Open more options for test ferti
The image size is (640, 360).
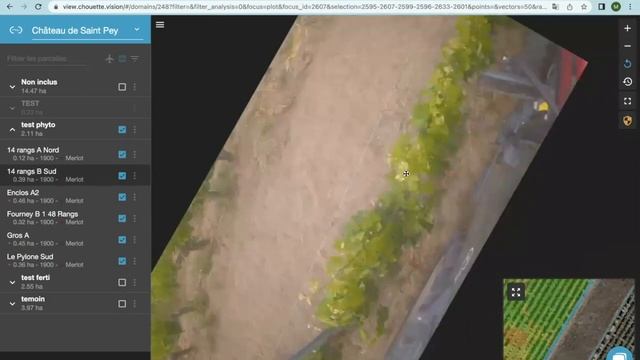pos(135,282)
